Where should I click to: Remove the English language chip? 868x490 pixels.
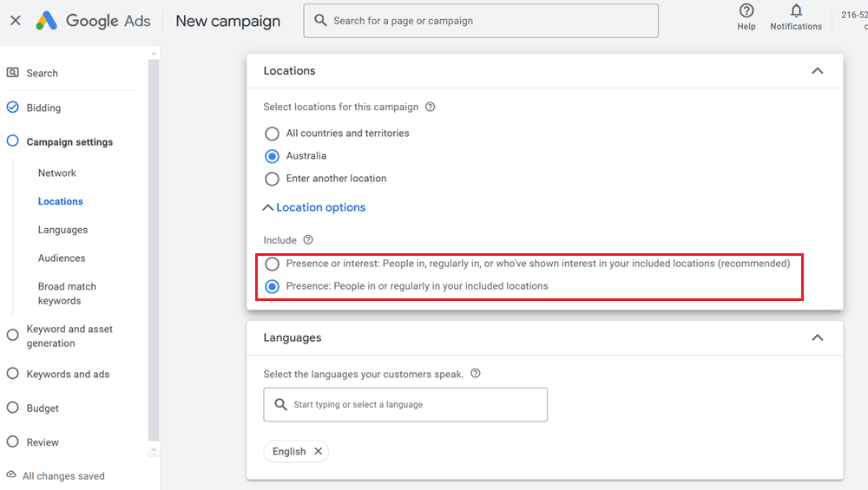(318, 451)
